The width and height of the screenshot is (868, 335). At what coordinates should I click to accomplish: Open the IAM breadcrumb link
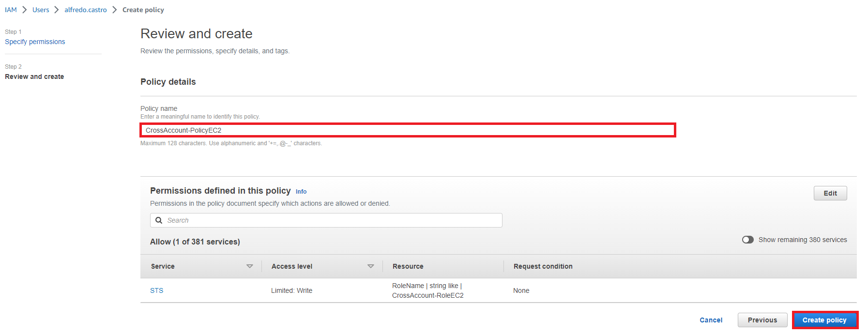click(11, 10)
